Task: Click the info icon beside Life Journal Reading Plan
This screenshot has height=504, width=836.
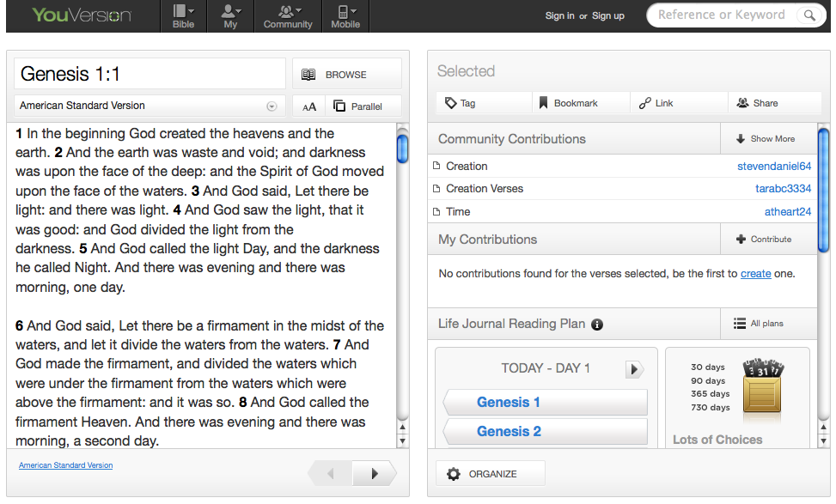Action: tap(597, 325)
